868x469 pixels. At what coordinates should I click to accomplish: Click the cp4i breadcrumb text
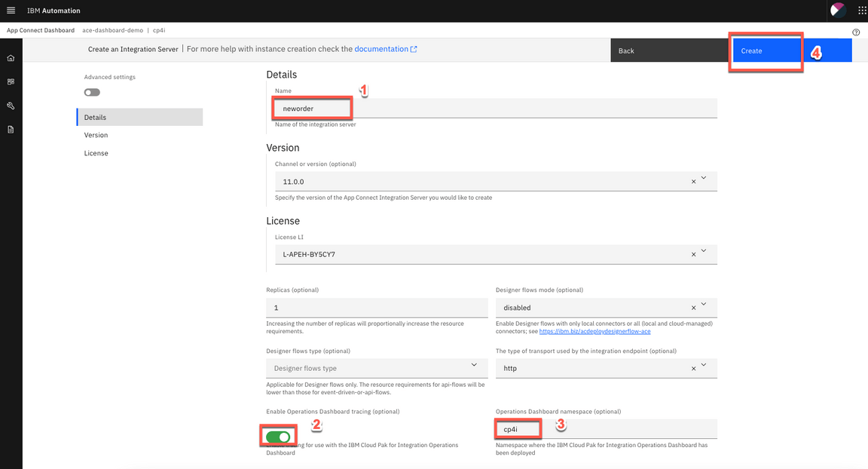click(159, 30)
